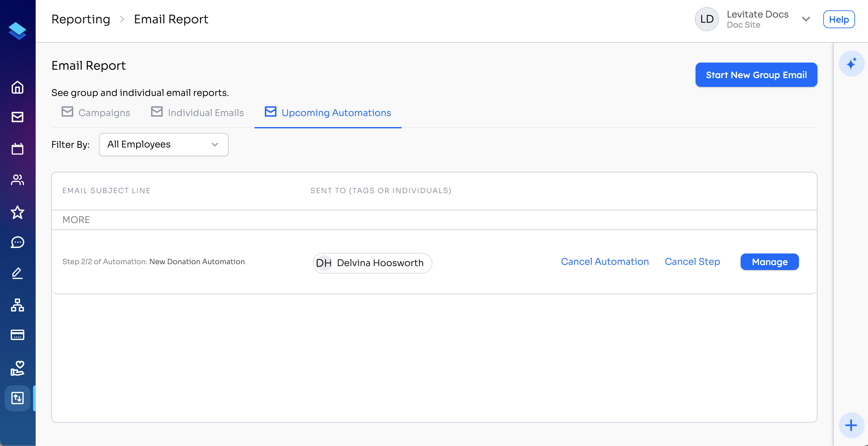Open the Calendar icon in the sidebar

click(18, 148)
